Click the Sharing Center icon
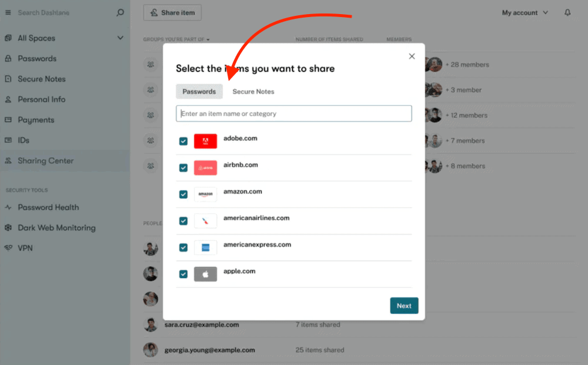588x365 pixels. [x=8, y=161]
